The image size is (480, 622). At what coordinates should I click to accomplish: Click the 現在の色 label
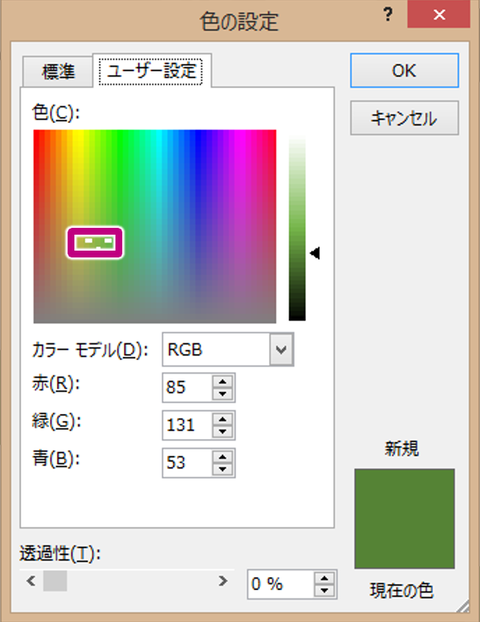[x=401, y=590]
